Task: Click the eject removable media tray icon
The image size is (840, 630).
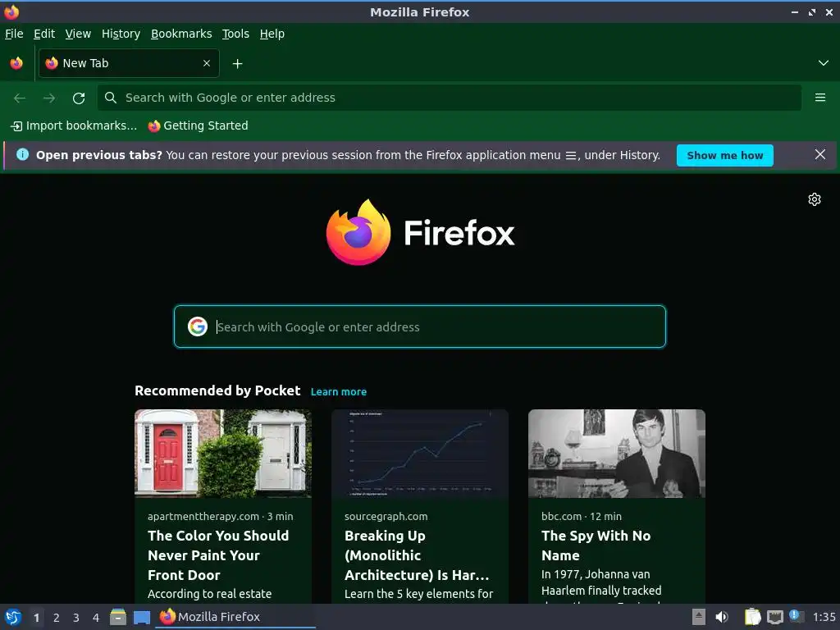Action: click(699, 617)
